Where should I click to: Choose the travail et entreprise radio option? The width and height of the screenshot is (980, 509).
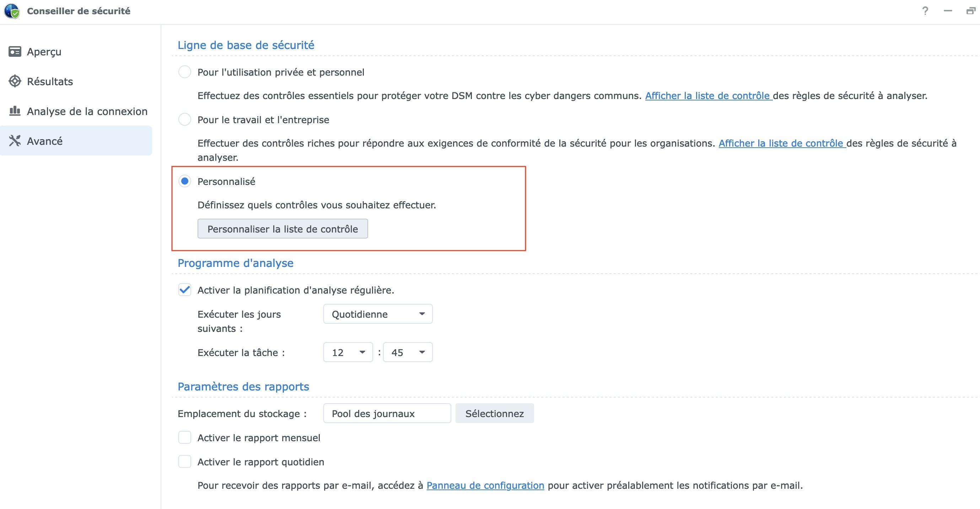(184, 119)
